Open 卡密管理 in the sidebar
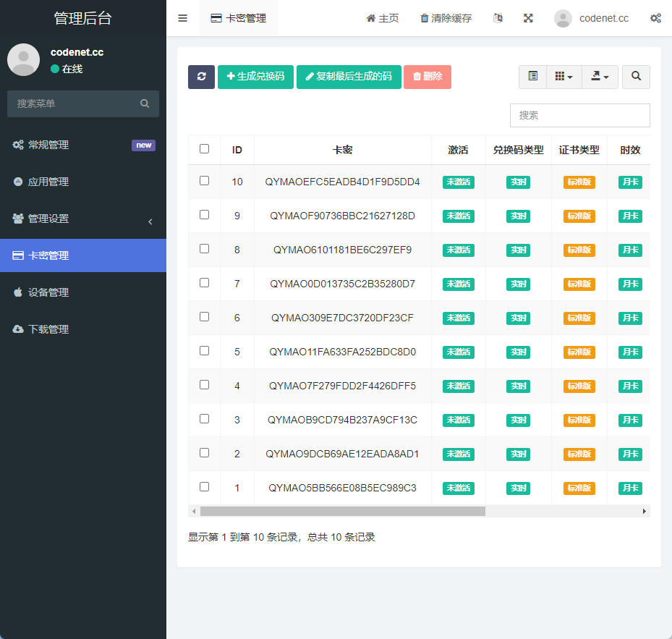 (x=83, y=255)
